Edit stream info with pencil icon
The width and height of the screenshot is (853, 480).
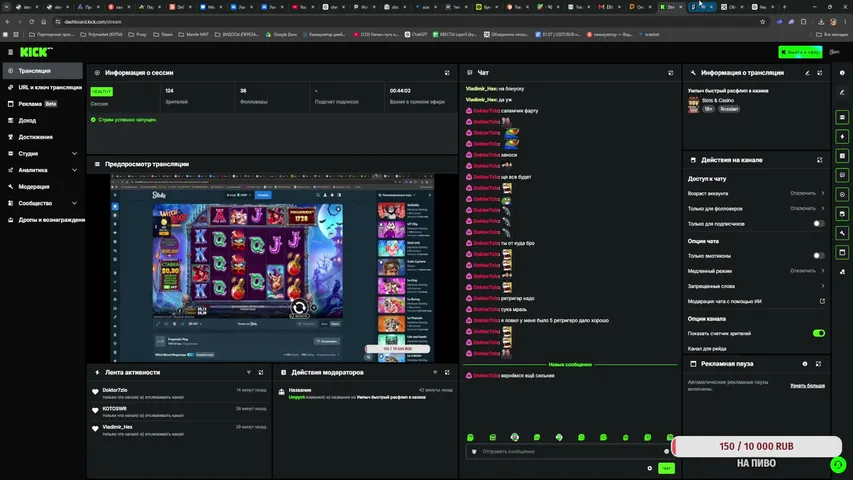point(807,73)
